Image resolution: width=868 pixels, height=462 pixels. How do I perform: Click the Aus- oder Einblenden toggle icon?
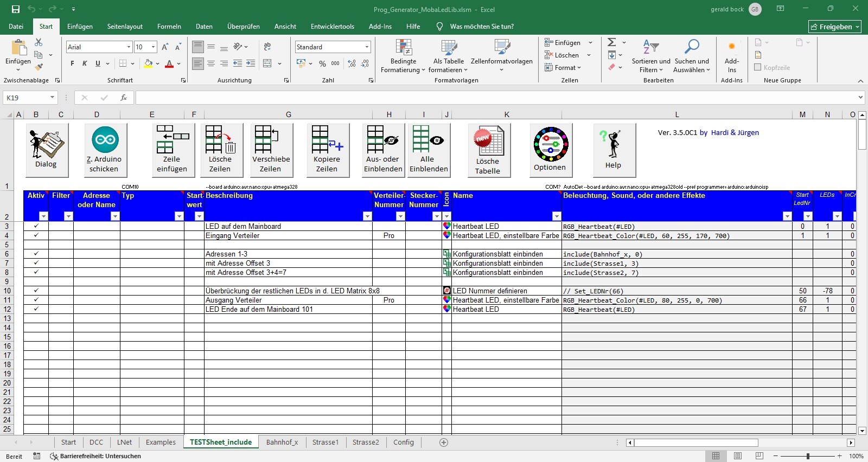[383, 150]
